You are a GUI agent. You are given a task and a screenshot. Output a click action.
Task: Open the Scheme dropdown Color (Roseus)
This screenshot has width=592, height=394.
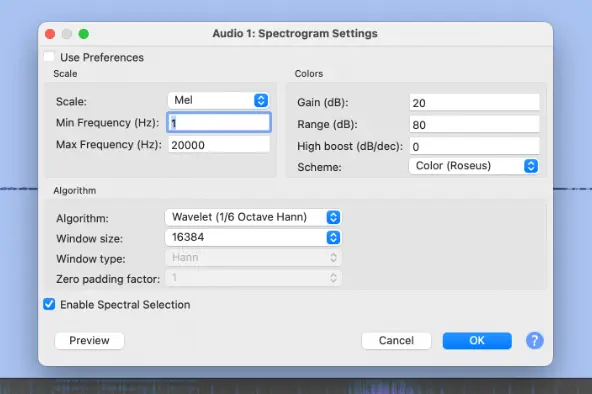coord(474,166)
